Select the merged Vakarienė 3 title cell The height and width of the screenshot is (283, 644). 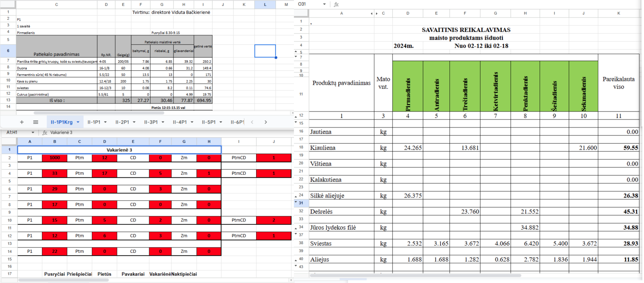[119, 150]
